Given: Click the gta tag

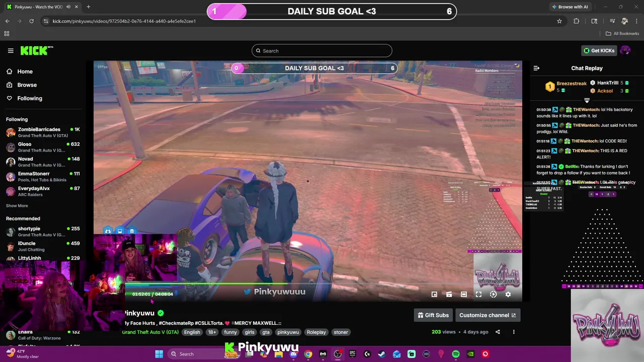Looking at the screenshot, I should [x=266, y=332].
